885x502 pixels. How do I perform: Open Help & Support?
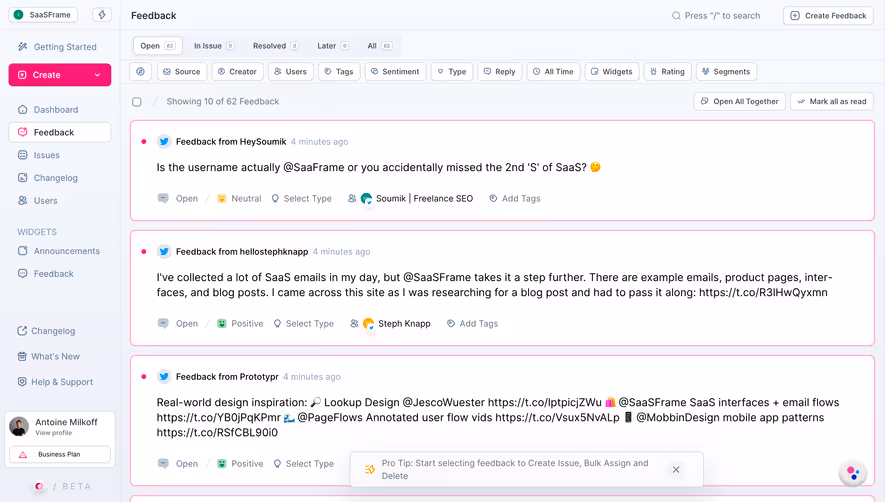pyautogui.click(x=55, y=382)
